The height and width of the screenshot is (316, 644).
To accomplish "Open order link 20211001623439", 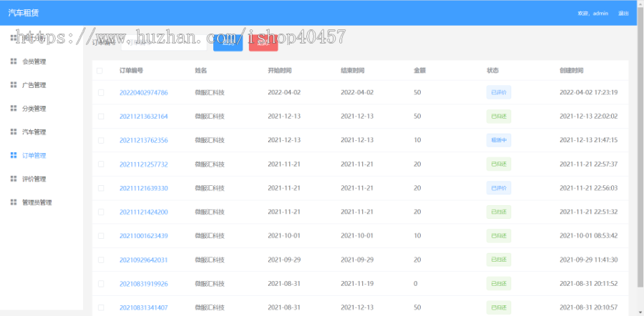I will 144,236.
